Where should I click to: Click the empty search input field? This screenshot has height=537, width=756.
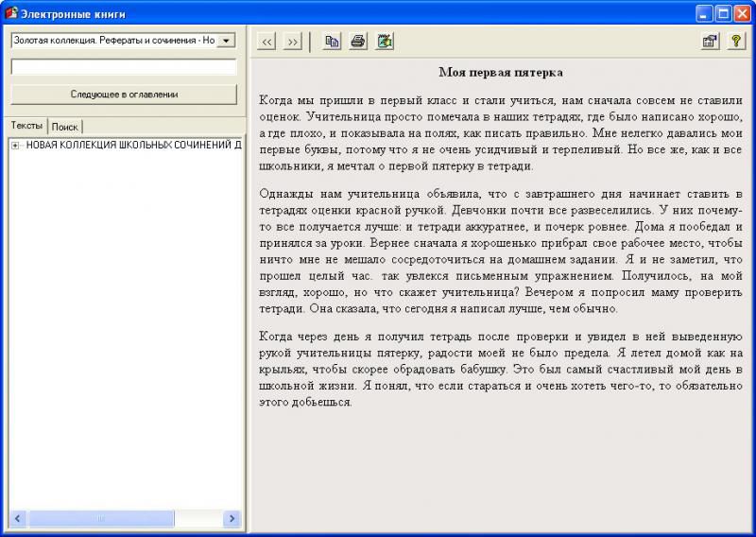coord(123,67)
